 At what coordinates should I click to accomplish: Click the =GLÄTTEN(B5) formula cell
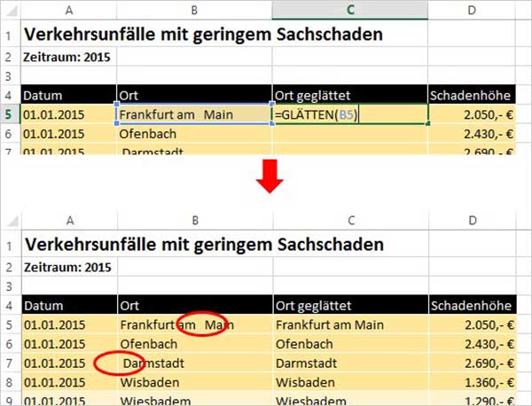[350, 114]
